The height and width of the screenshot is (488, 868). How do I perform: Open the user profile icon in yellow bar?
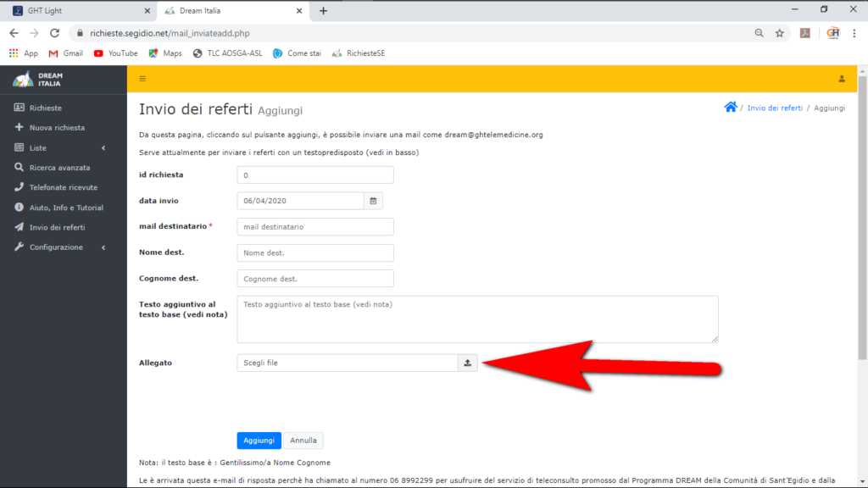click(x=842, y=79)
